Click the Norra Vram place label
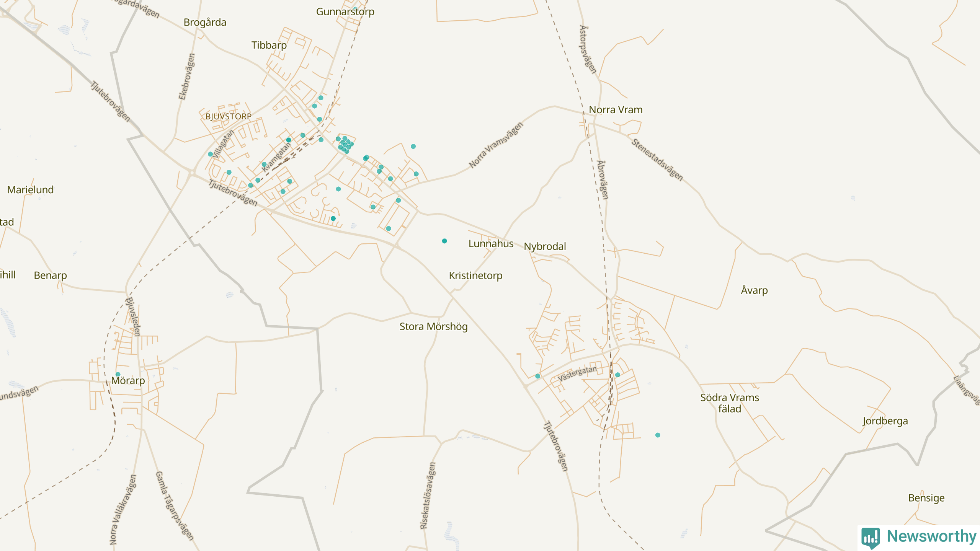 (616, 110)
